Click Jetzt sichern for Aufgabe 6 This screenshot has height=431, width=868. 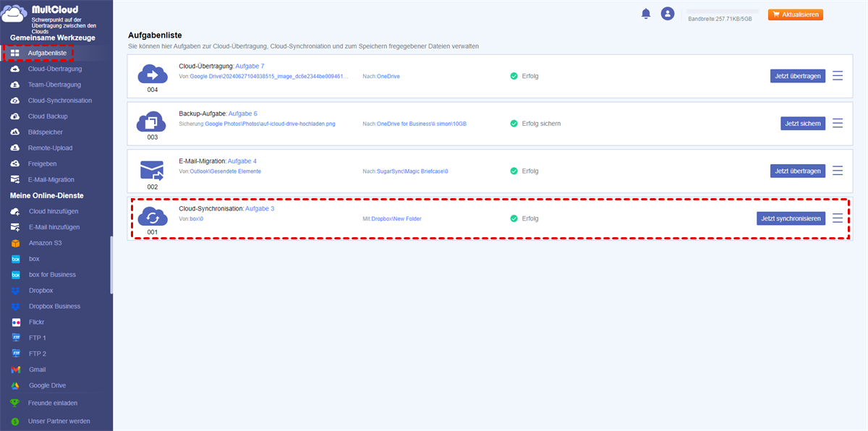[803, 124]
